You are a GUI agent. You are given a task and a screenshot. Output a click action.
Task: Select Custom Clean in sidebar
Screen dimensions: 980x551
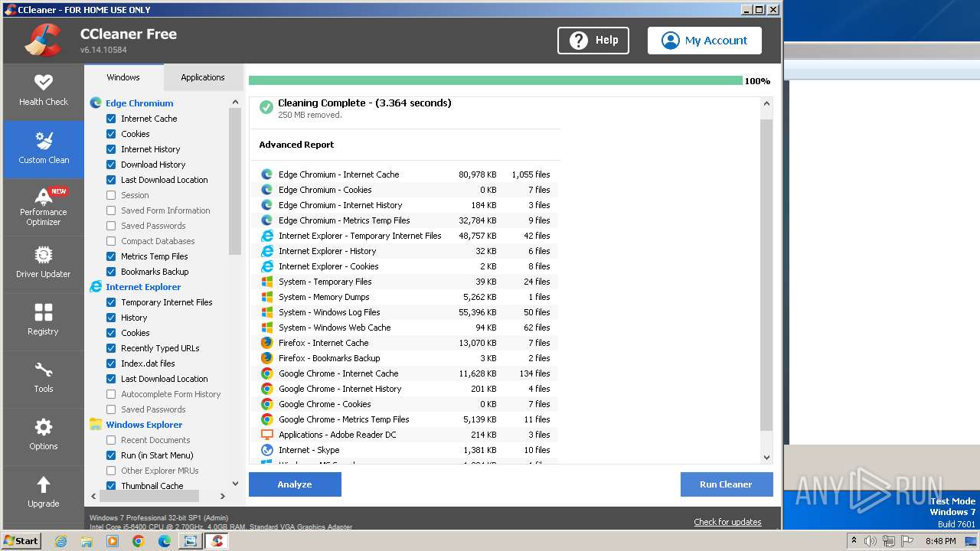pyautogui.click(x=44, y=149)
